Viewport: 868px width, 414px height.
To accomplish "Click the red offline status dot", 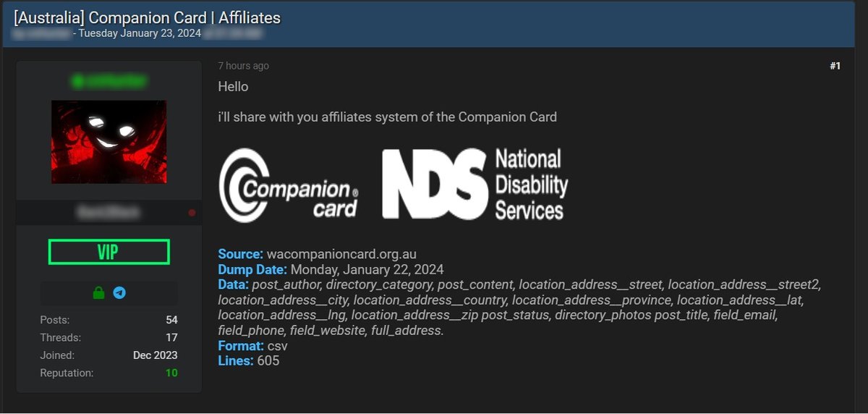I will point(192,213).
